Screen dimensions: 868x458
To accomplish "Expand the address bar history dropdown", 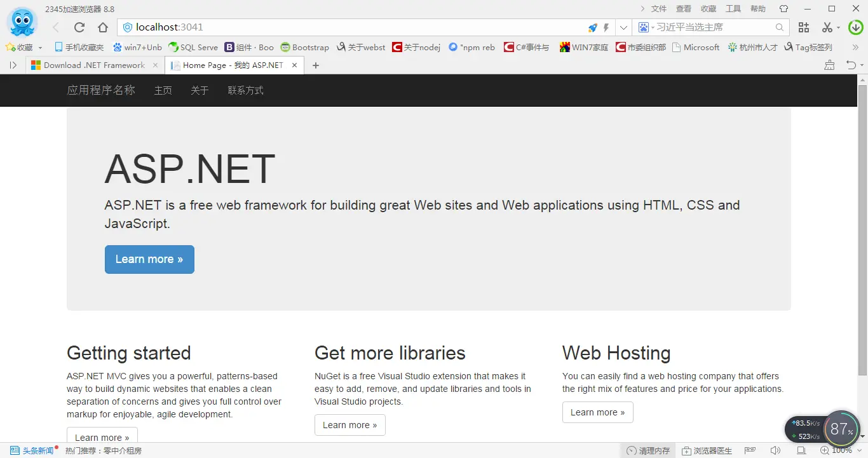I will pyautogui.click(x=623, y=27).
